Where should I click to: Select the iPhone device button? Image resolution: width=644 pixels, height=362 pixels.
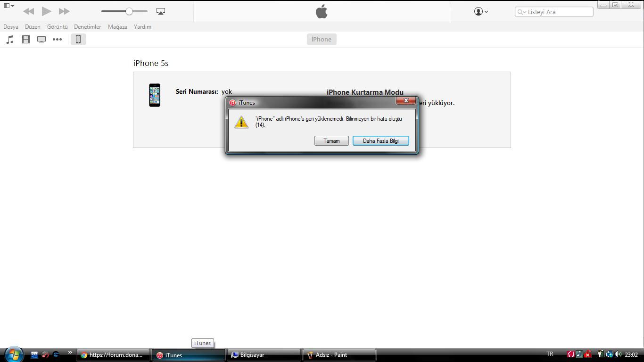coord(78,39)
